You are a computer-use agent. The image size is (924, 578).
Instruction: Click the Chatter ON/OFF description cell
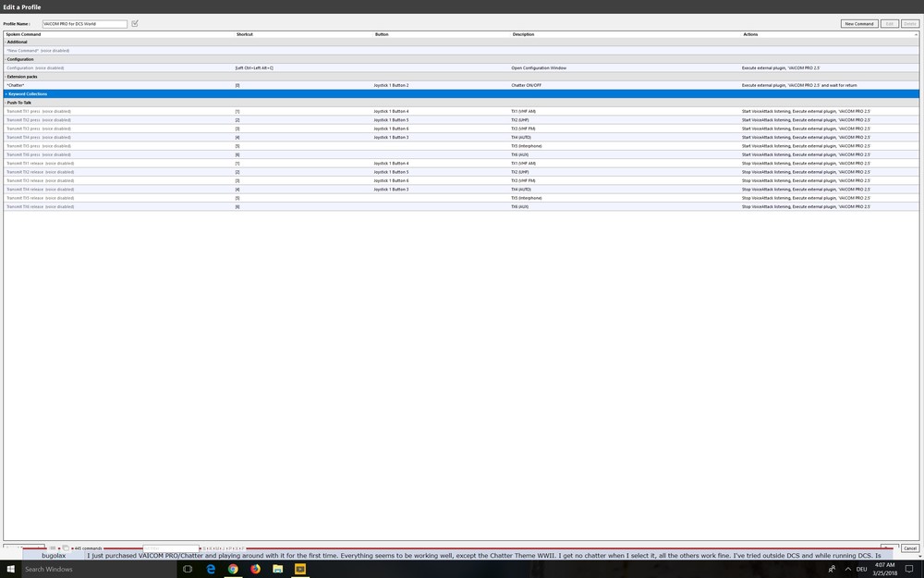coord(527,85)
